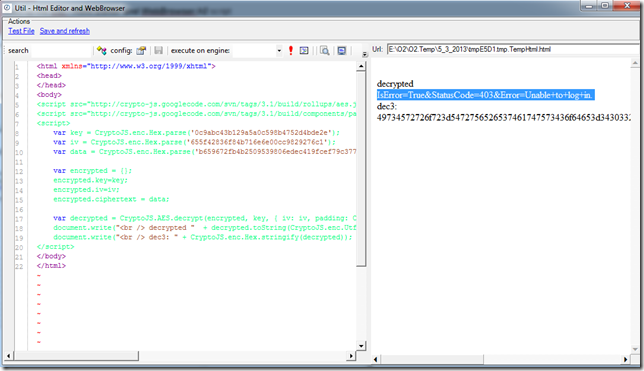Click the code editor scroll down arrow
This screenshot has height=371, width=644.
point(361,346)
